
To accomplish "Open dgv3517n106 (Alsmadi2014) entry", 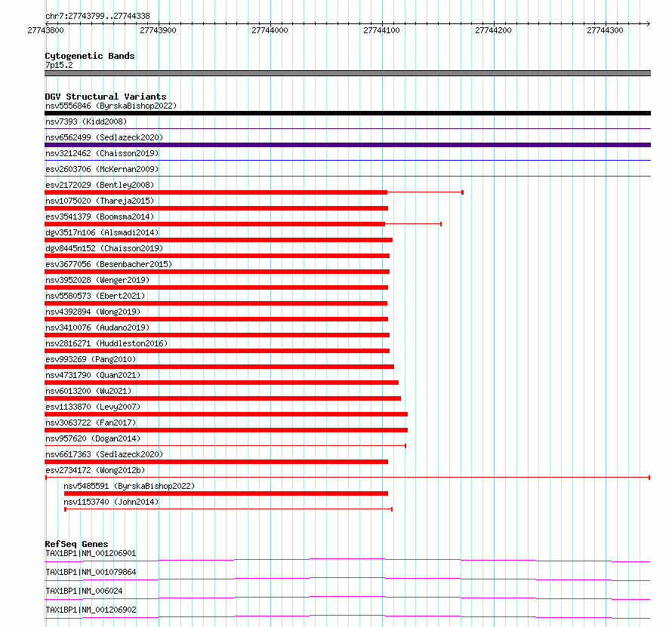I will pyautogui.click(x=102, y=232).
